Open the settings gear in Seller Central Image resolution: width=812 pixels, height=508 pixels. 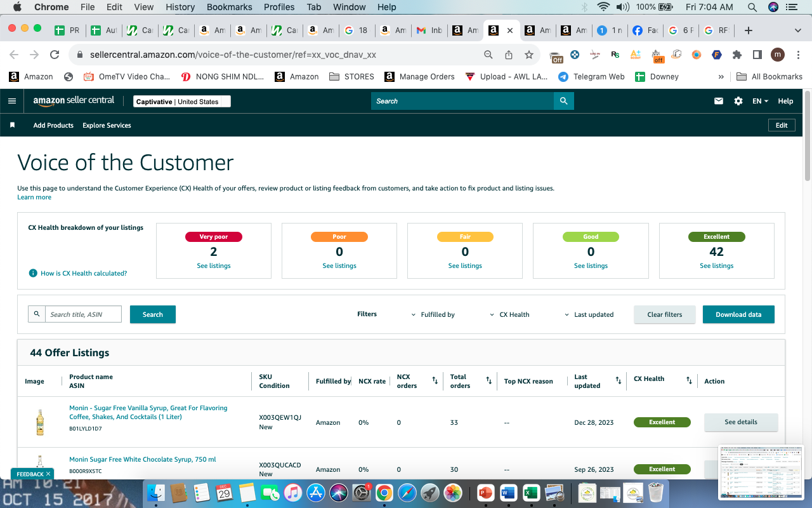click(x=738, y=101)
